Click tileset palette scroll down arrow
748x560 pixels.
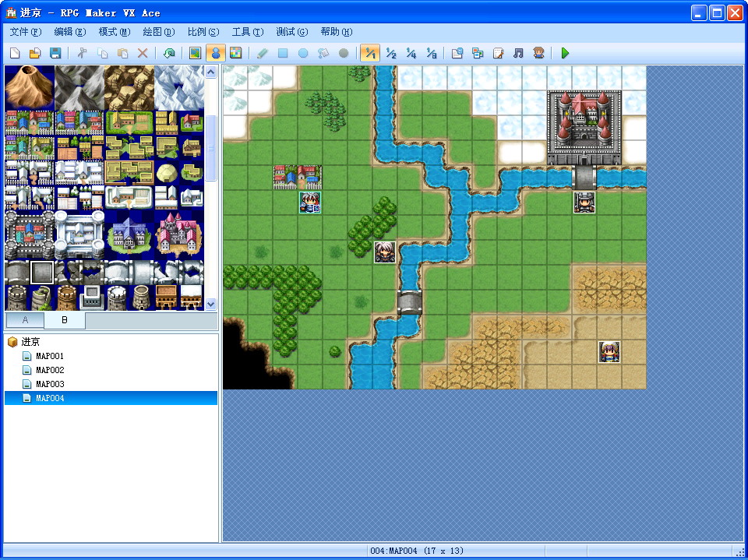[x=211, y=304]
